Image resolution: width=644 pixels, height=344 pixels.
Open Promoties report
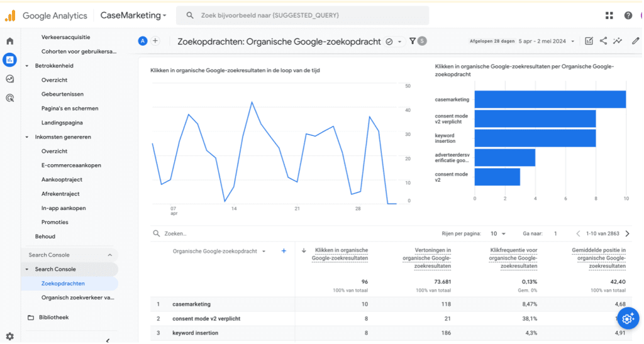point(55,223)
